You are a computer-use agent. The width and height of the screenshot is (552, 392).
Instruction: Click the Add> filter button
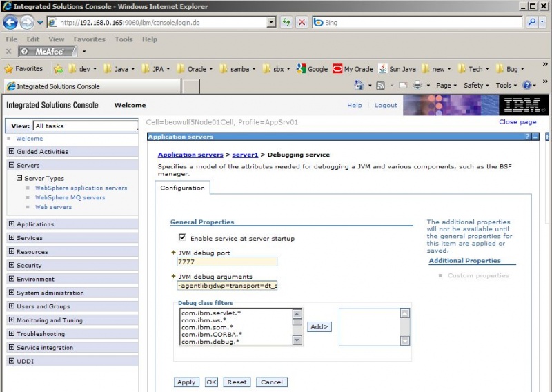(x=319, y=326)
